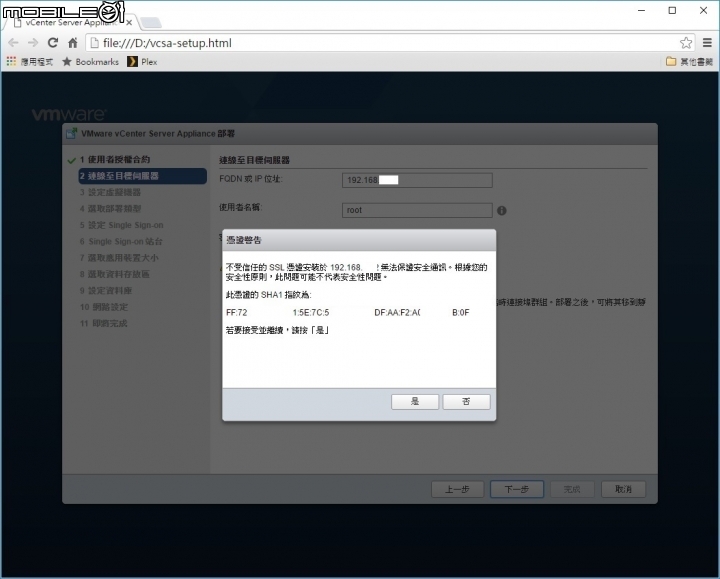This screenshot has width=720, height=579.
Task: Click the 連線至目標伺服器 section heading
Action: [254, 160]
